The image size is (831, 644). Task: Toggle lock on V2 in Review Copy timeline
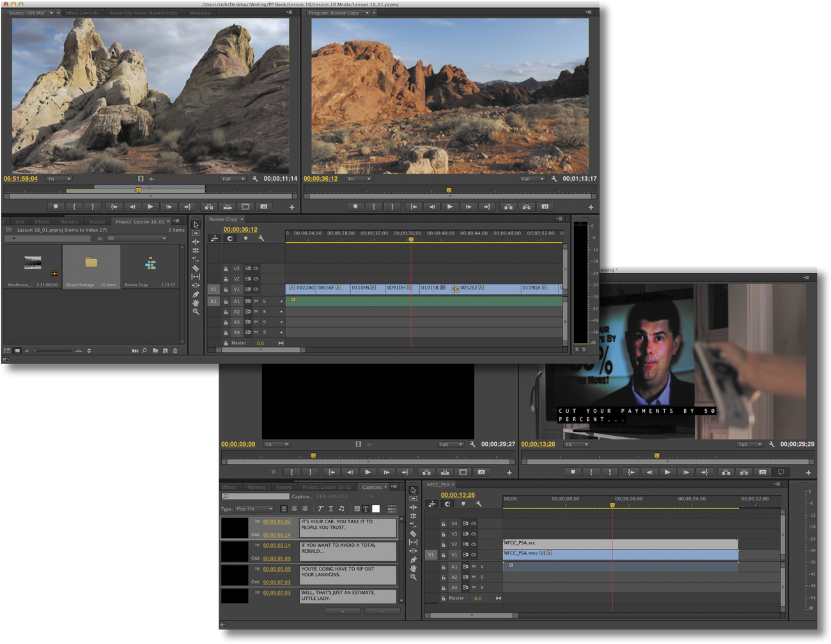(x=226, y=279)
